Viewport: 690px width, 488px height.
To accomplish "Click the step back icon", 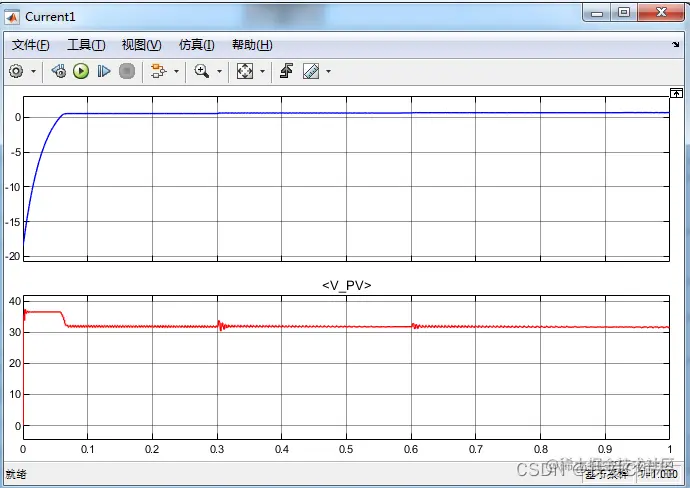I will click(59, 71).
